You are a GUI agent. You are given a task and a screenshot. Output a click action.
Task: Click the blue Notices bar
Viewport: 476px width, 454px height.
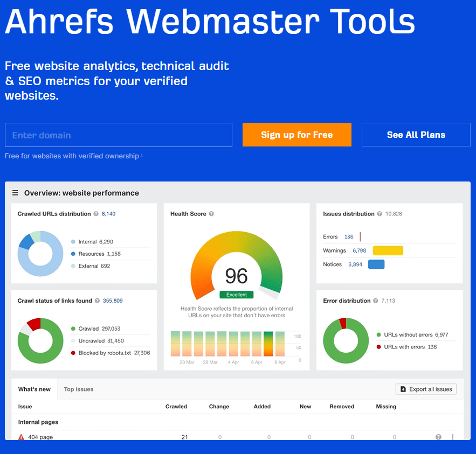376,264
